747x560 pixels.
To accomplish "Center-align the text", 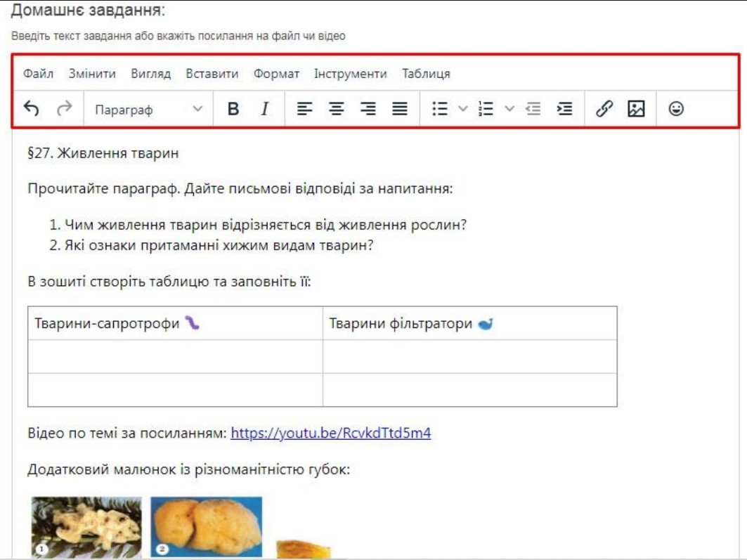I will pyautogui.click(x=337, y=109).
